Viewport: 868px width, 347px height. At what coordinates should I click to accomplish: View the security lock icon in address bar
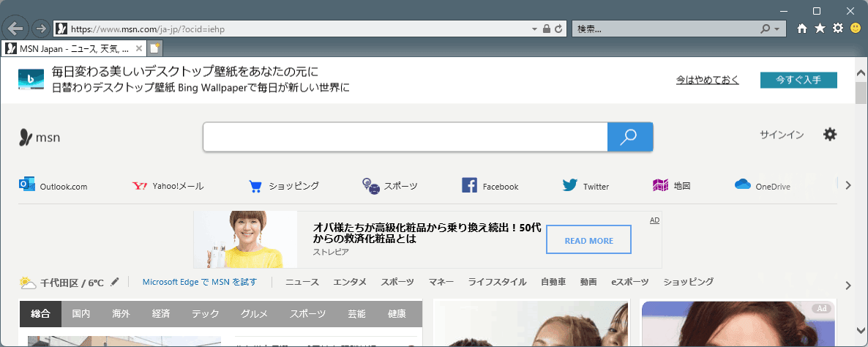click(x=547, y=29)
